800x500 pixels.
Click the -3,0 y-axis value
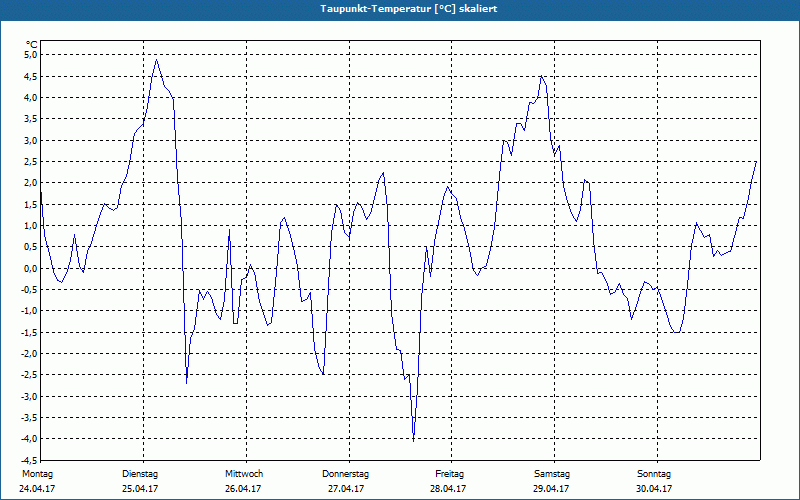pos(29,396)
